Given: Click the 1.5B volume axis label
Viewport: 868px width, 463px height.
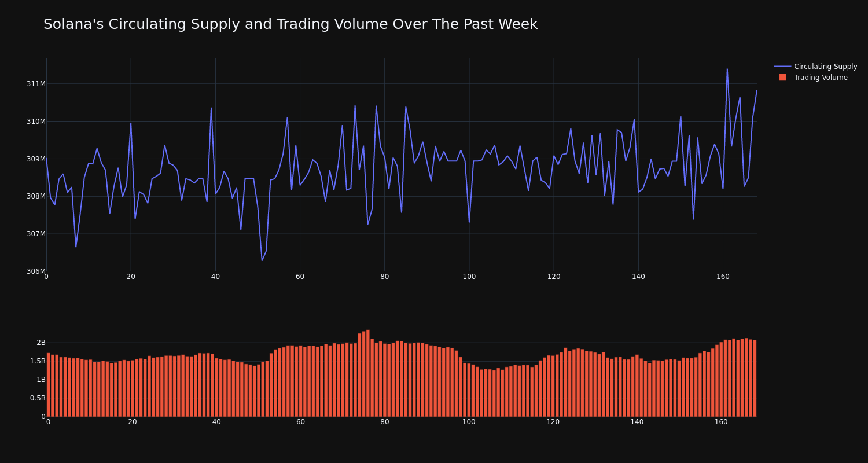Looking at the screenshot, I should 36,361.
